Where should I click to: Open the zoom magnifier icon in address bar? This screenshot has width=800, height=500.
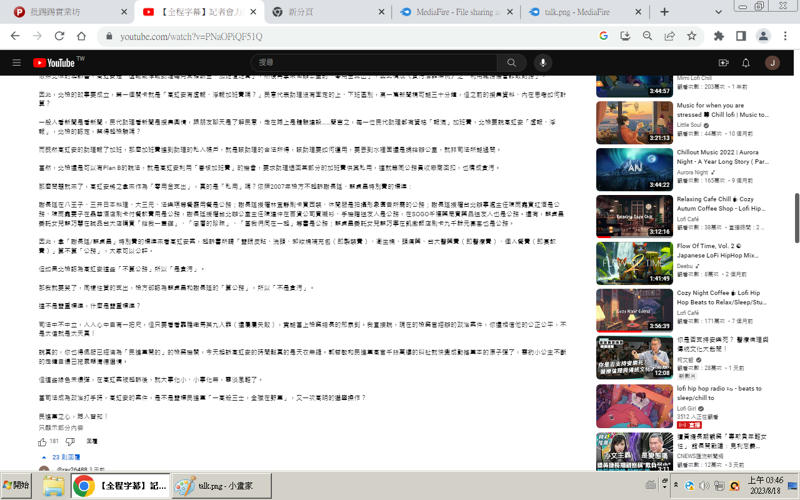647,36
